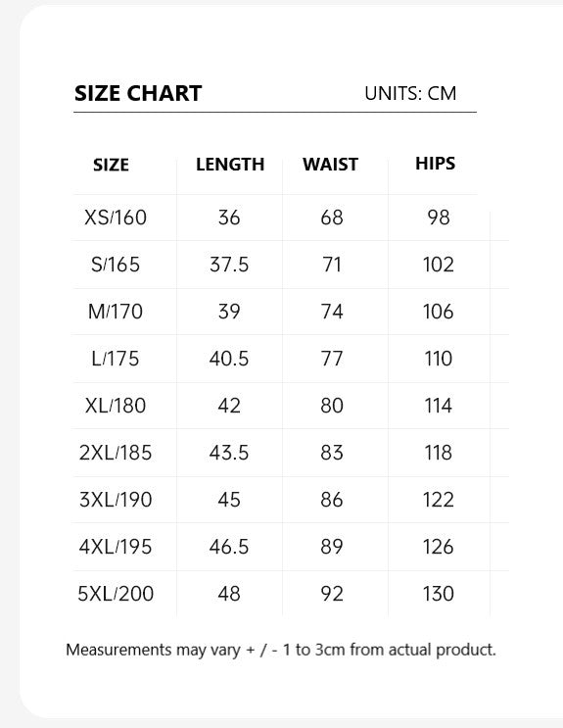Screen dimensions: 563x728
Task: Click the UNITS: CM label
Action: pos(410,94)
